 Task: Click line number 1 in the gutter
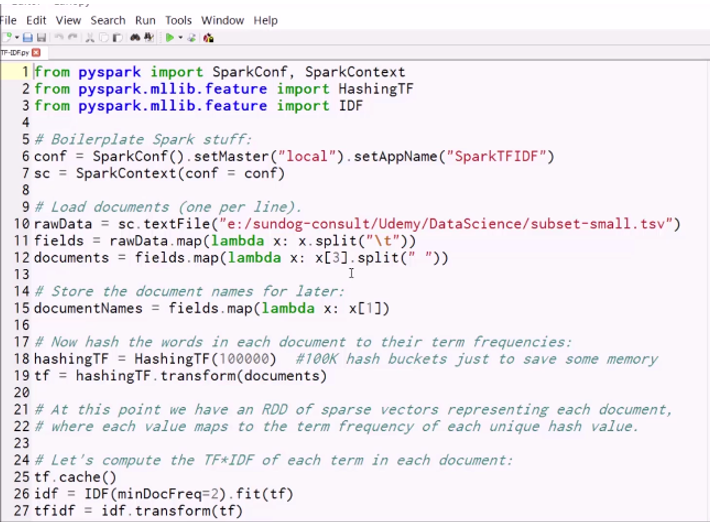coord(25,72)
